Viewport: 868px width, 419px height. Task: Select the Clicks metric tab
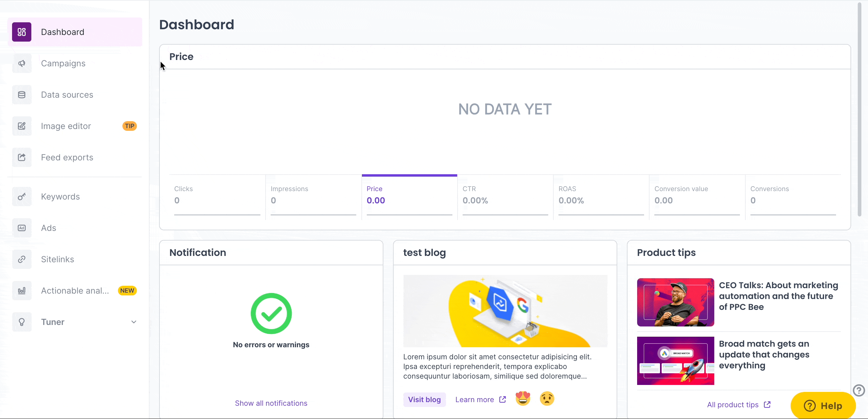pos(217,196)
